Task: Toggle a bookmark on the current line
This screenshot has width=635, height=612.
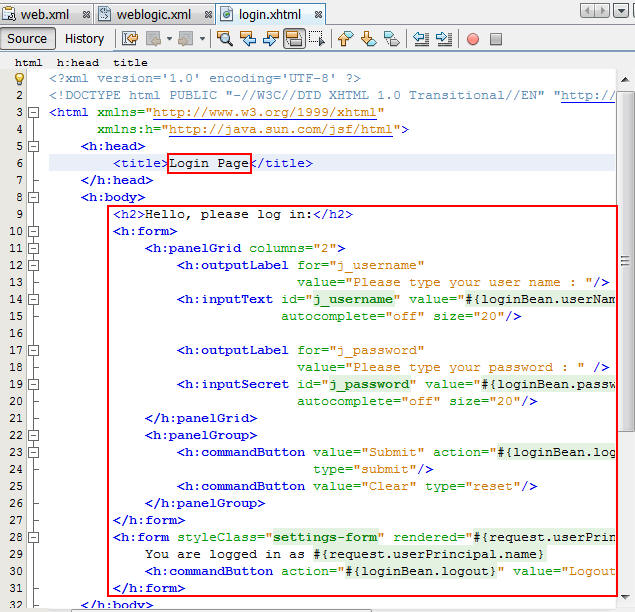Action: pyautogui.click(x=391, y=39)
